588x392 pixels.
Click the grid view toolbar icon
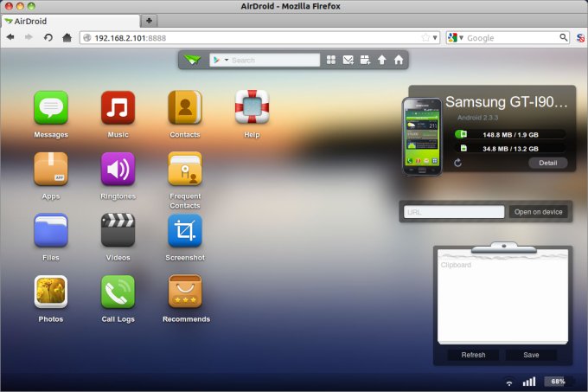tap(330, 60)
